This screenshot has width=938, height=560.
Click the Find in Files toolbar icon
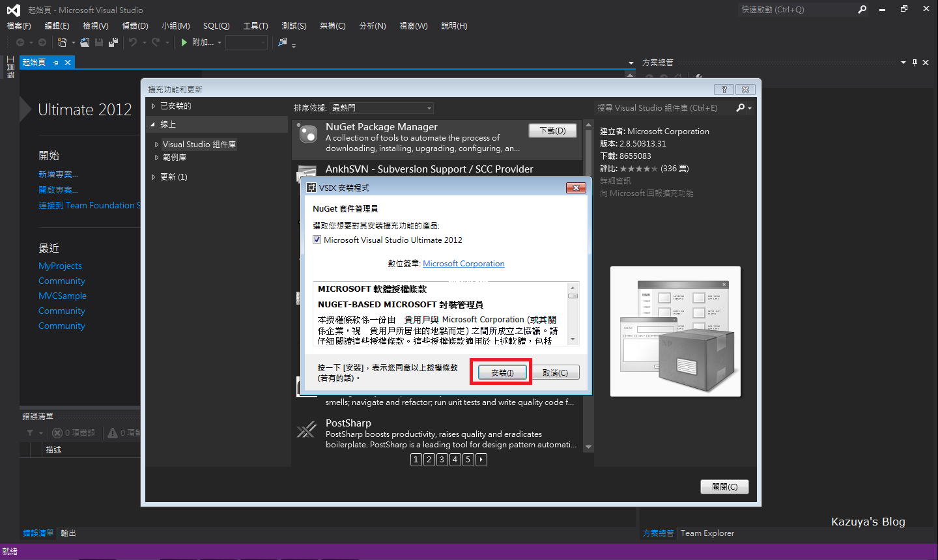coord(283,42)
